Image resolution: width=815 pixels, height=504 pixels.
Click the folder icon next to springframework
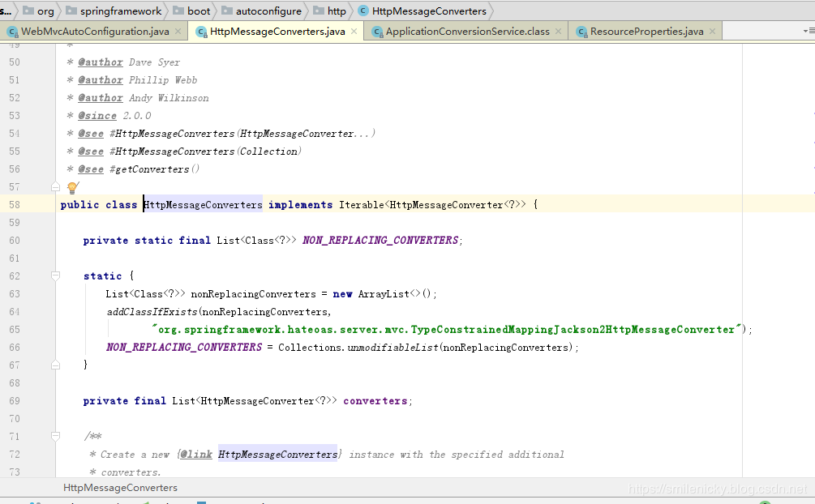[x=71, y=11]
